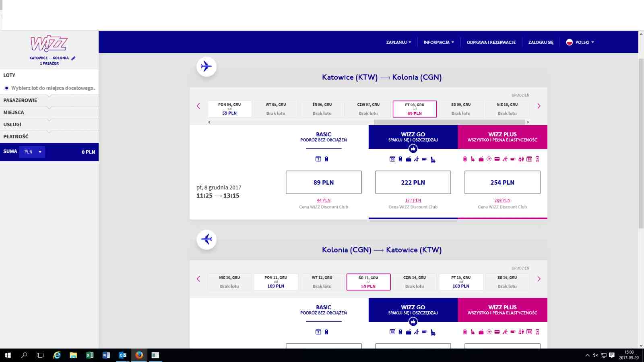This screenshot has height=362, width=644.
Task: Click the 30-day calendar icon in outbound WIZZ GO
Action: (x=392, y=159)
